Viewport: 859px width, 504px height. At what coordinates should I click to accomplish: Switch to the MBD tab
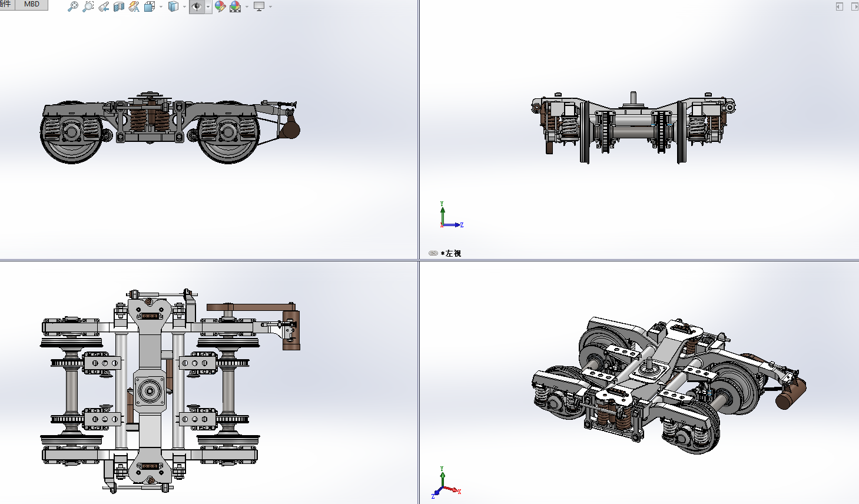[32, 4]
